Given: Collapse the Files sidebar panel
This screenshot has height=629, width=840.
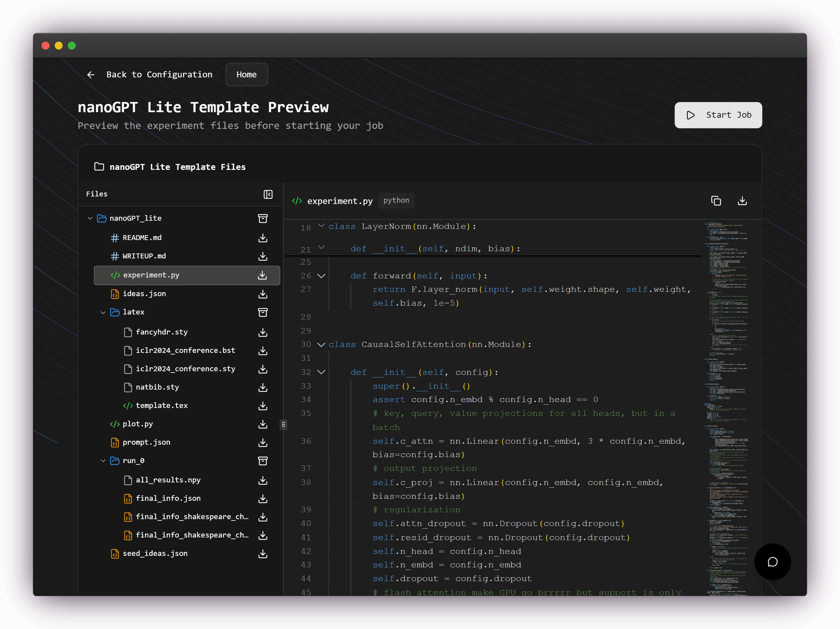Looking at the screenshot, I should point(268,194).
